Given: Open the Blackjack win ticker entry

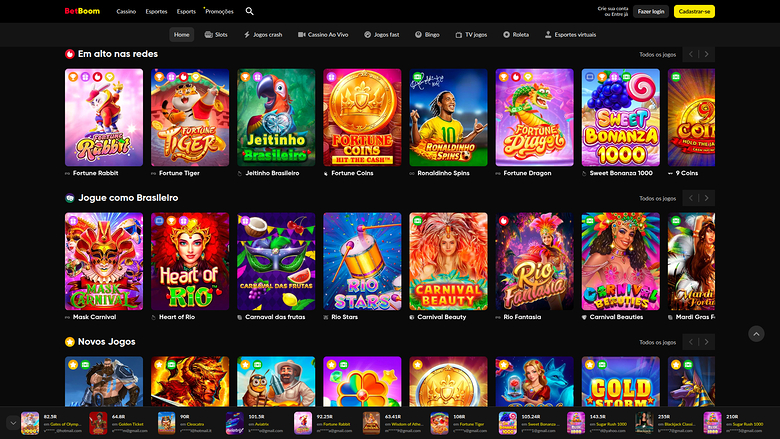Looking at the screenshot, I should (665, 423).
